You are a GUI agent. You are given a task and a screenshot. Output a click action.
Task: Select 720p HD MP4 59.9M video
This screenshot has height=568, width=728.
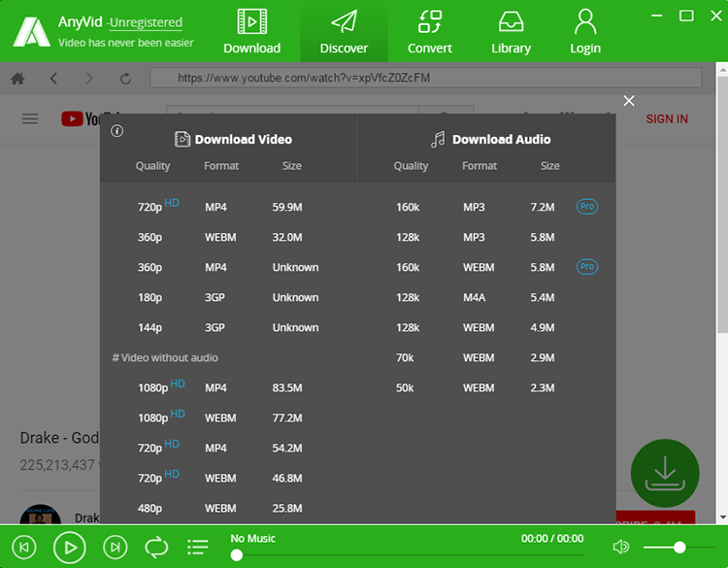(x=228, y=207)
